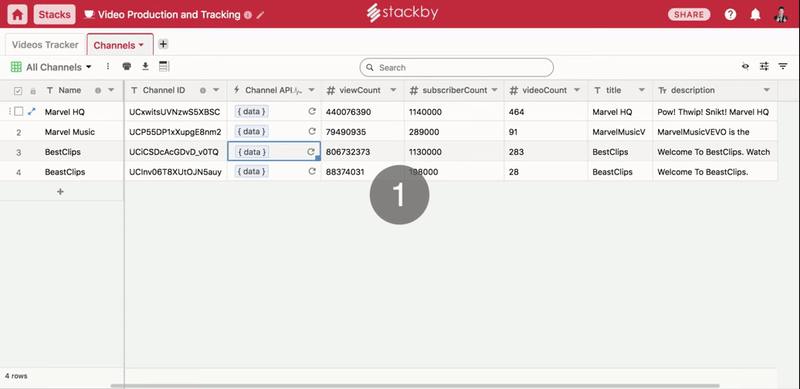Expand the Channel API column dropdown
This screenshot has height=389, width=800.
311,90
